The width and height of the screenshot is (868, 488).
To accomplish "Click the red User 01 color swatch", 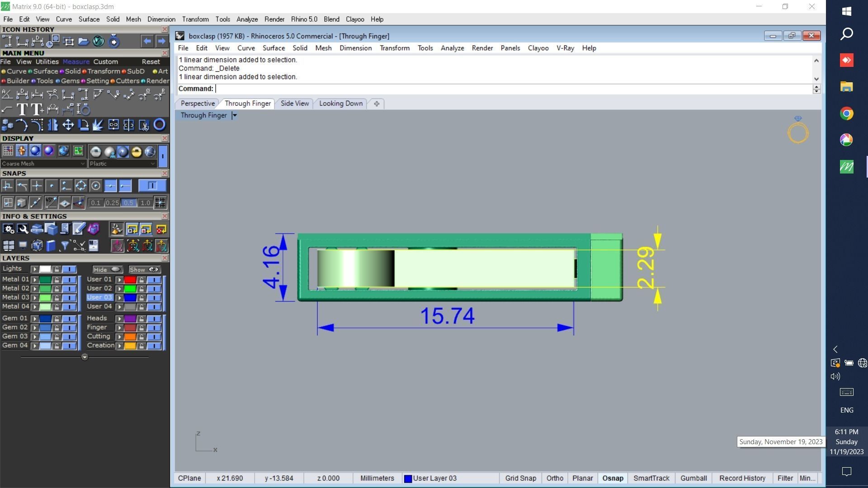I will coord(130,280).
